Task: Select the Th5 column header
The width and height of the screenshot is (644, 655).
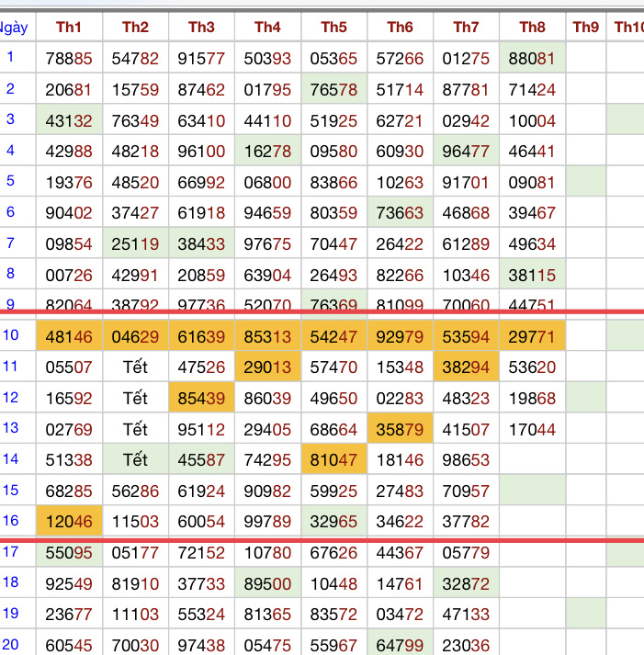Action: (x=333, y=28)
